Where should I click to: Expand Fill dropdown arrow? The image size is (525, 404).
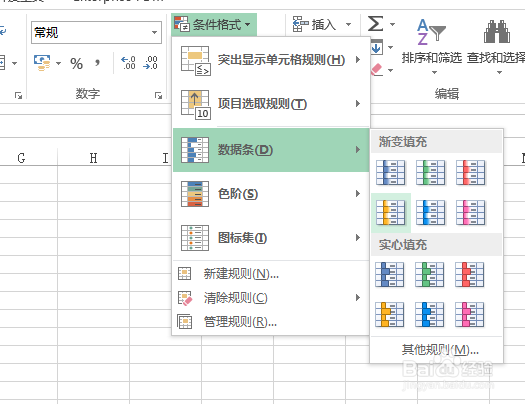pyautogui.click(x=390, y=48)
